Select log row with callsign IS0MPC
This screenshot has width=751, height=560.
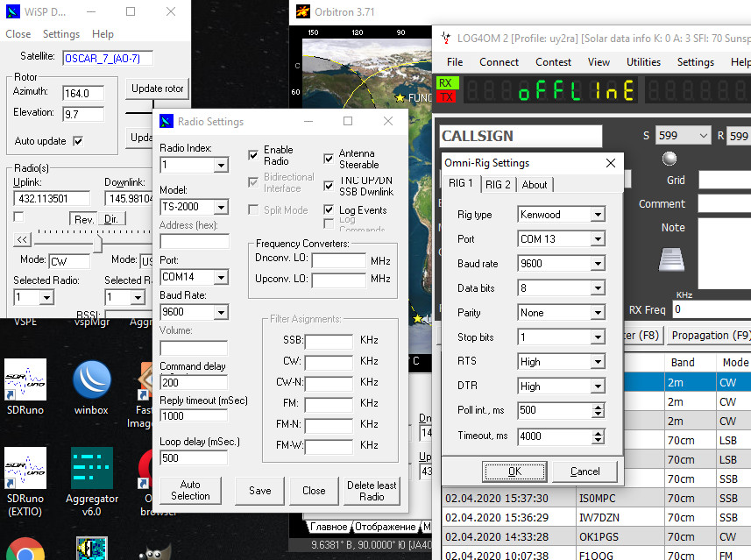pos(596,498)
